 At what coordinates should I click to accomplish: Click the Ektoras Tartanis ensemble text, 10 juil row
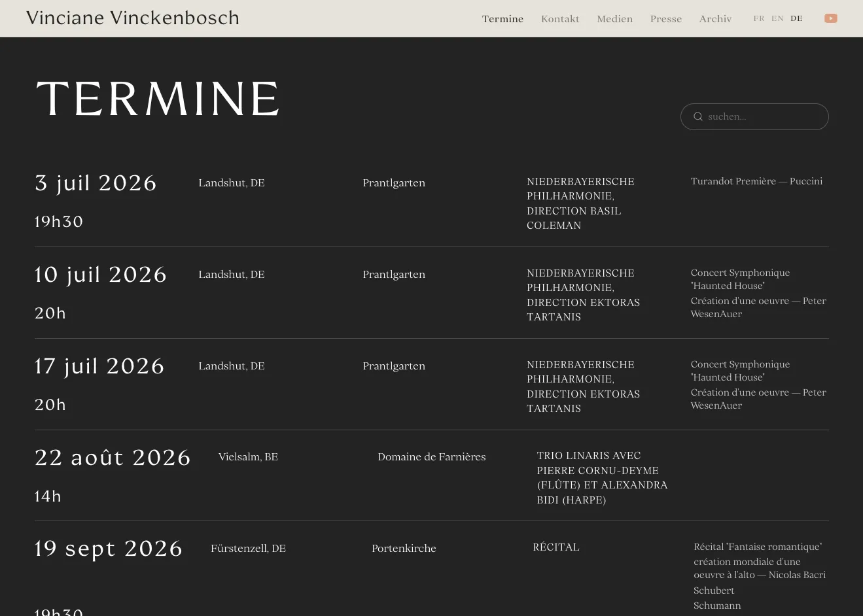click(583, 295)
